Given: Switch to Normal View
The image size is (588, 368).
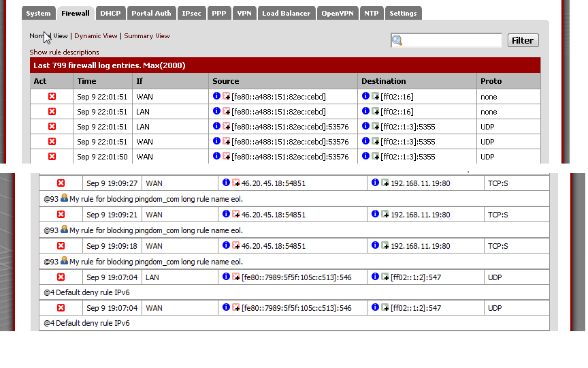Looking at the screenshot, I should coord(48,36).
